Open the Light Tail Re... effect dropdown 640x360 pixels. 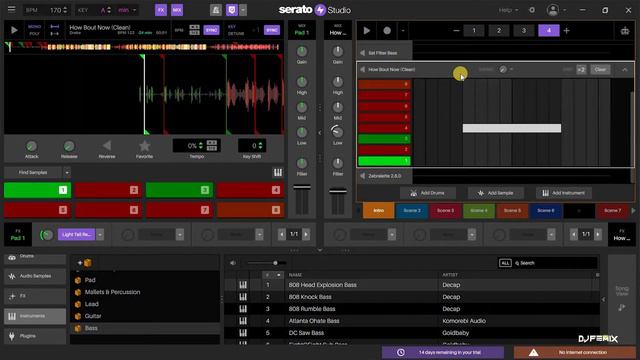(x=100, y=234)
